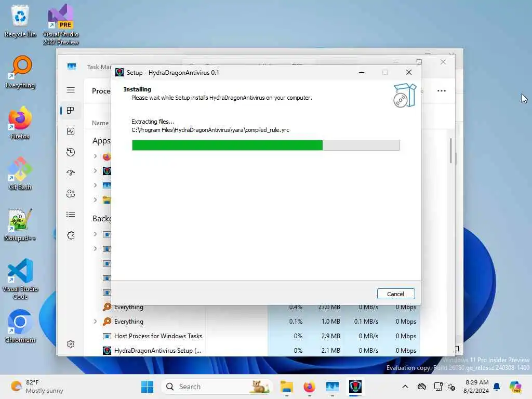Maximize the Task Manager window

point(419,62)
